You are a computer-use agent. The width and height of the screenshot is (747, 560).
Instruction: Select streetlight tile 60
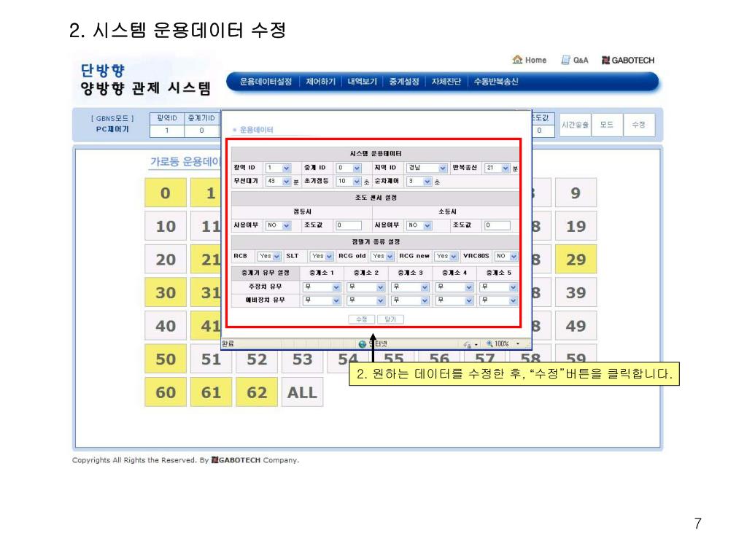coord(166,392)
